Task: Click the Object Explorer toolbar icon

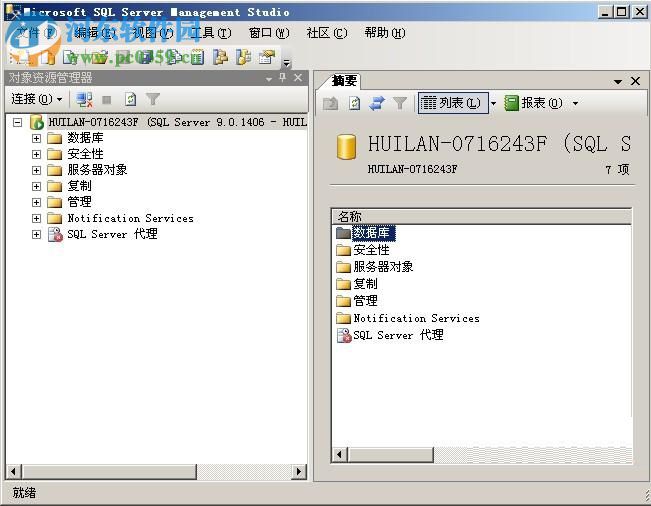Action: coord(243,57)
